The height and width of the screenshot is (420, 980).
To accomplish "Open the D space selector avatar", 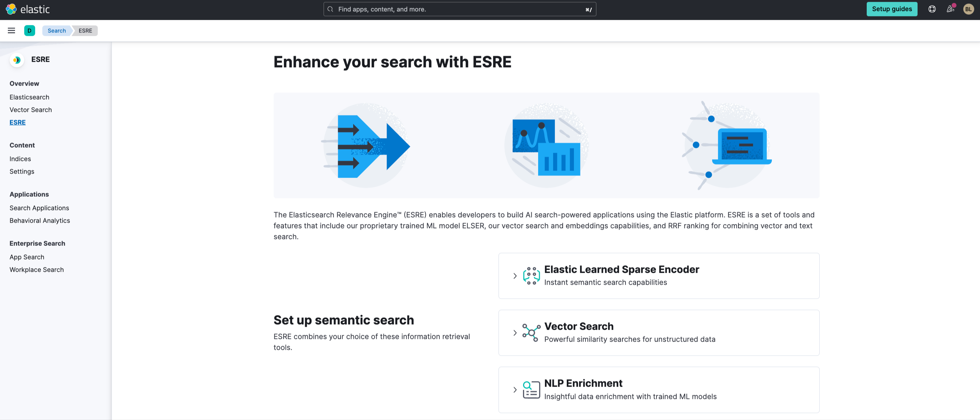I will click(x=29, y=30).
